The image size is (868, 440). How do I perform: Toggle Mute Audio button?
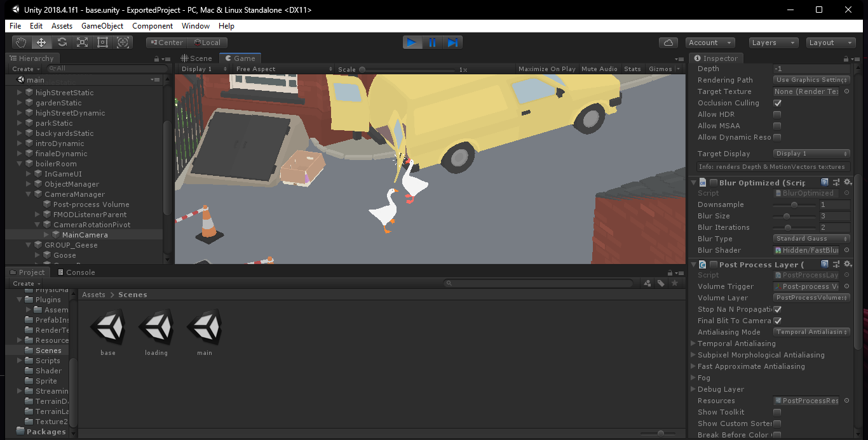(599, 69)
